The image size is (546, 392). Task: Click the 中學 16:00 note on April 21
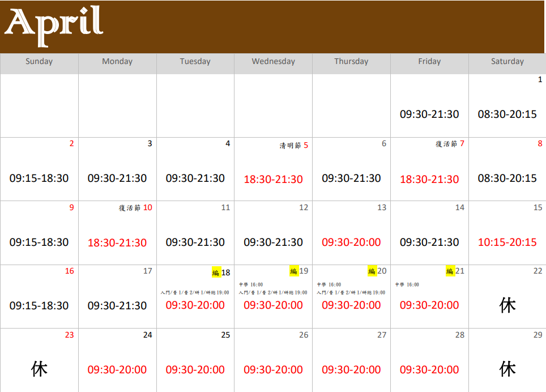pos(407,284)
